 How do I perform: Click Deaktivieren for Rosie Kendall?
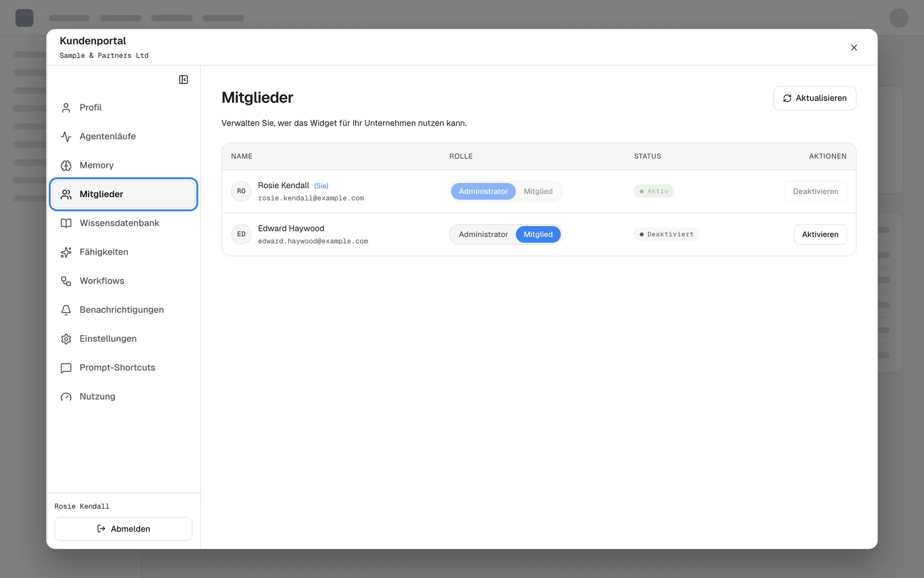click(x=816, y=191)
